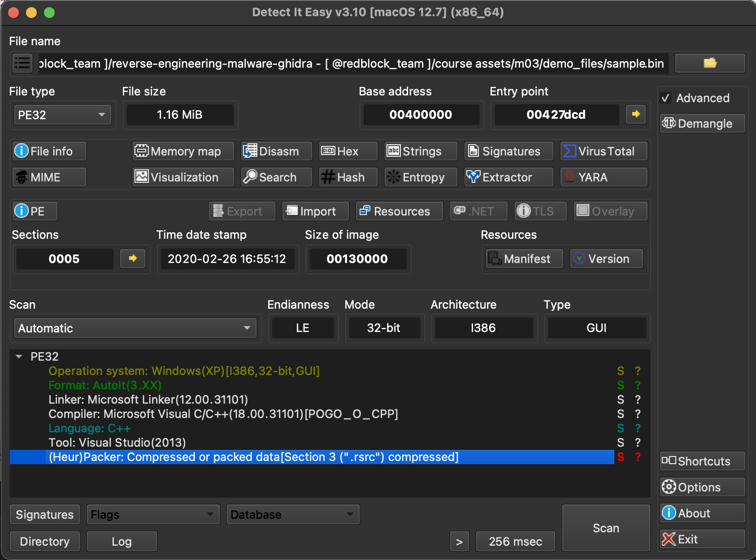Exit the application via Exit button

click(702, 539)
